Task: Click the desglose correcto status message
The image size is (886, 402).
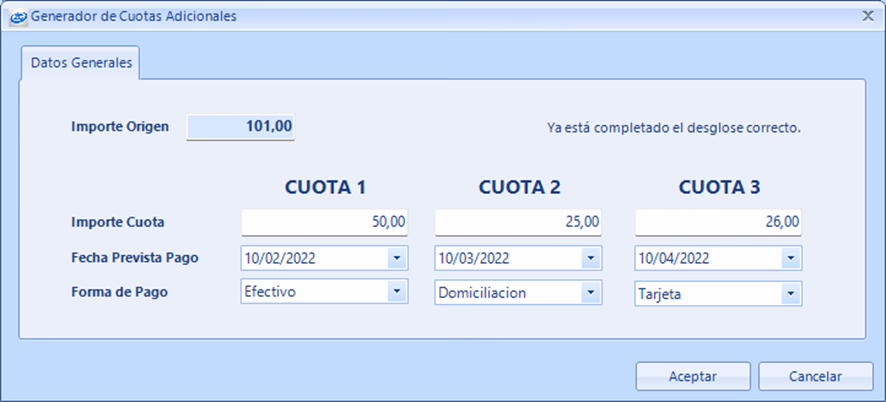Action: pyautogui.click(x=674, y=128)
